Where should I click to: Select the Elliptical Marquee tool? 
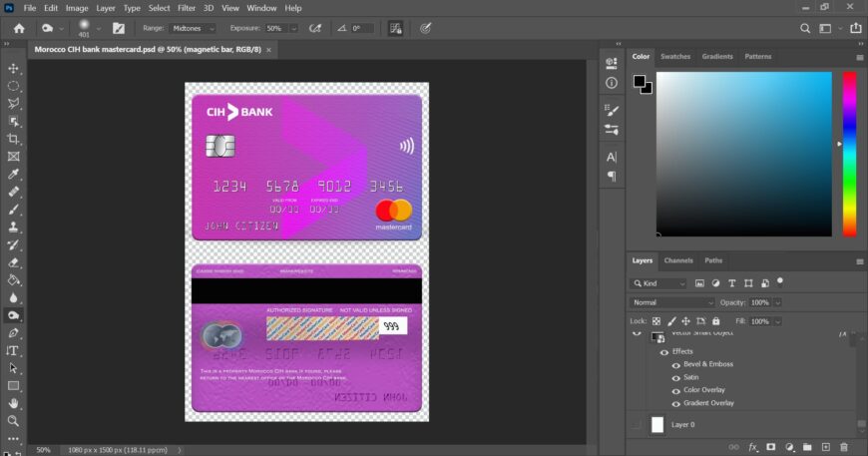[13, 87]
